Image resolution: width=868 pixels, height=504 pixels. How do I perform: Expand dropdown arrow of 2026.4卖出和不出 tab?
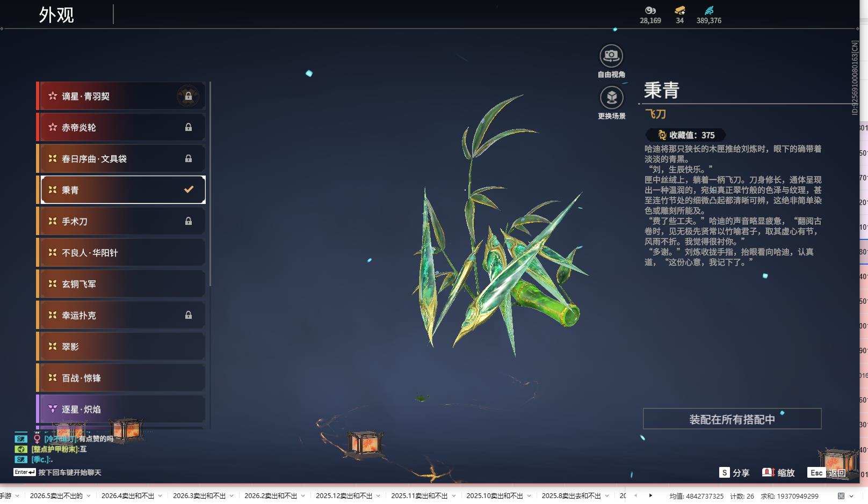(160, 496)
